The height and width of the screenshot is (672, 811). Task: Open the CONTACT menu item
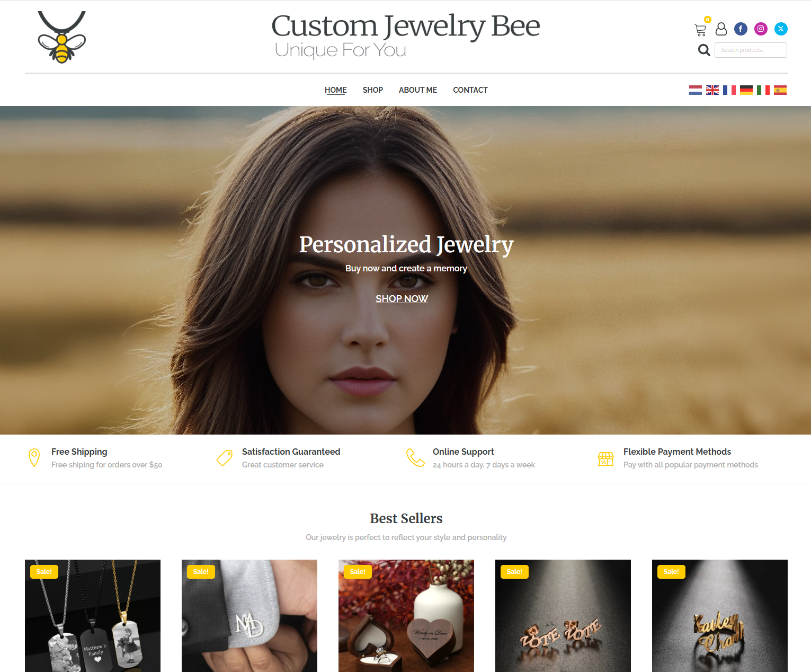(470, 90)
